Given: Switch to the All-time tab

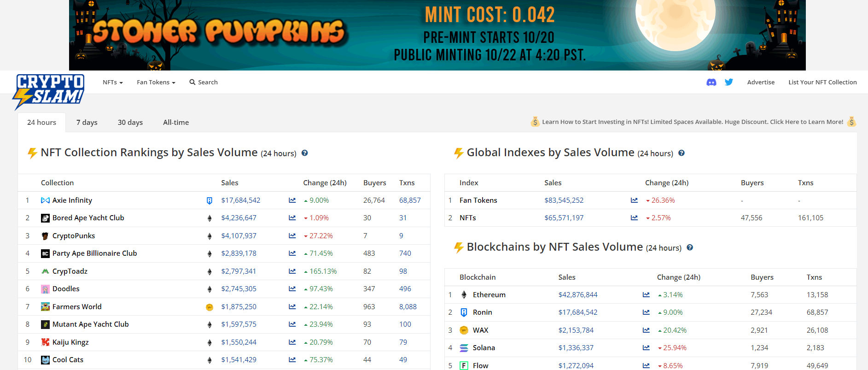Looking at the screenshot, I should tap(176, 123).
